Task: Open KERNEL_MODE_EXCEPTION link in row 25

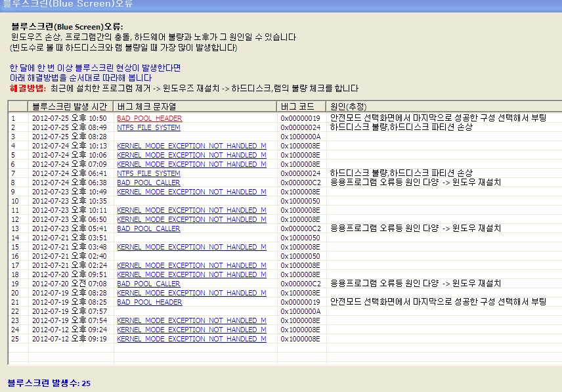Action: 192,339
